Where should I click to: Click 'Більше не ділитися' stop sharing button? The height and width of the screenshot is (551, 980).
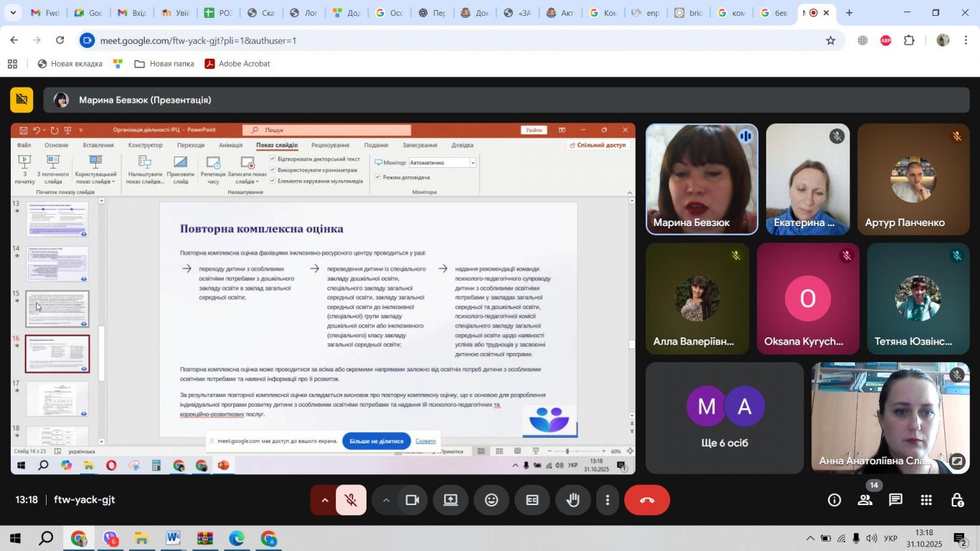click(x=377, y=441)
